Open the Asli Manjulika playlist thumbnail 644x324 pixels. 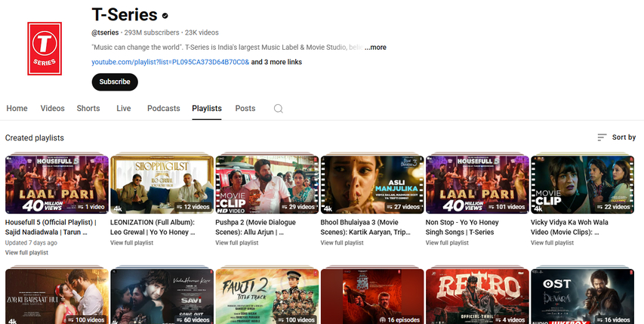click(x=372, y=184)
